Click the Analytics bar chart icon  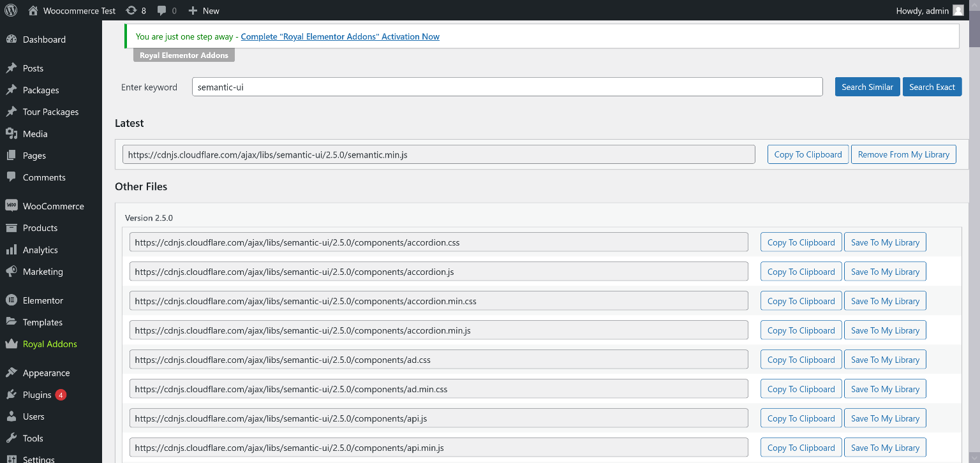[11, 249]
